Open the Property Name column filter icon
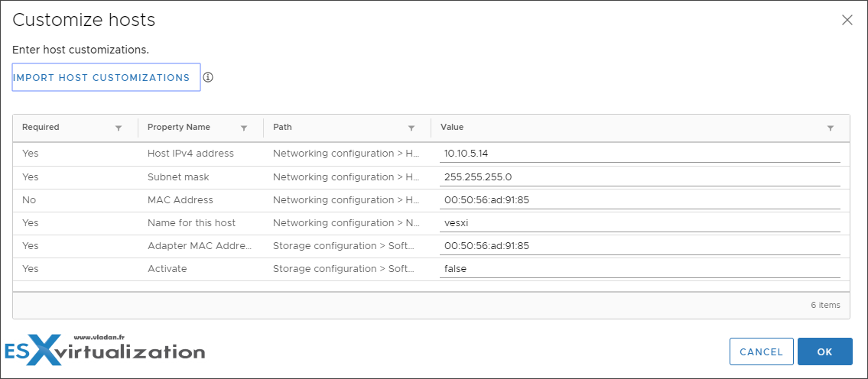 coord(243,128)
